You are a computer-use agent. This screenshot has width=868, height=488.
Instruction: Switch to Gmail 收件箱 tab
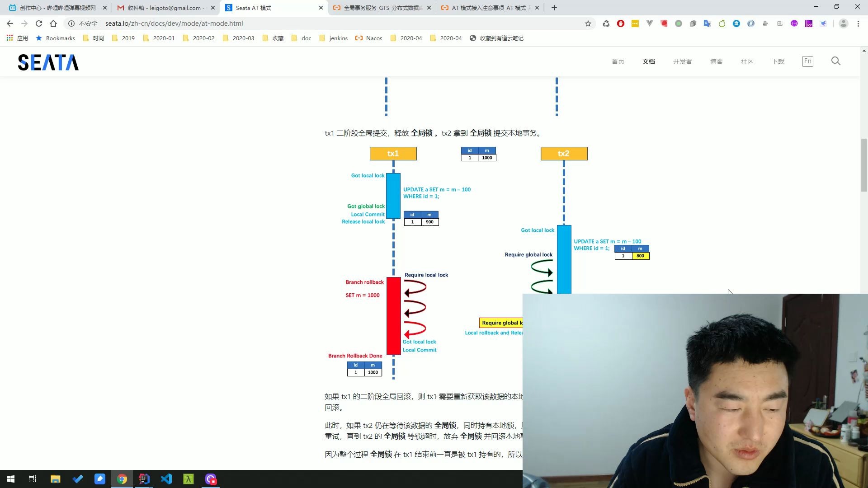coord(165,8)
